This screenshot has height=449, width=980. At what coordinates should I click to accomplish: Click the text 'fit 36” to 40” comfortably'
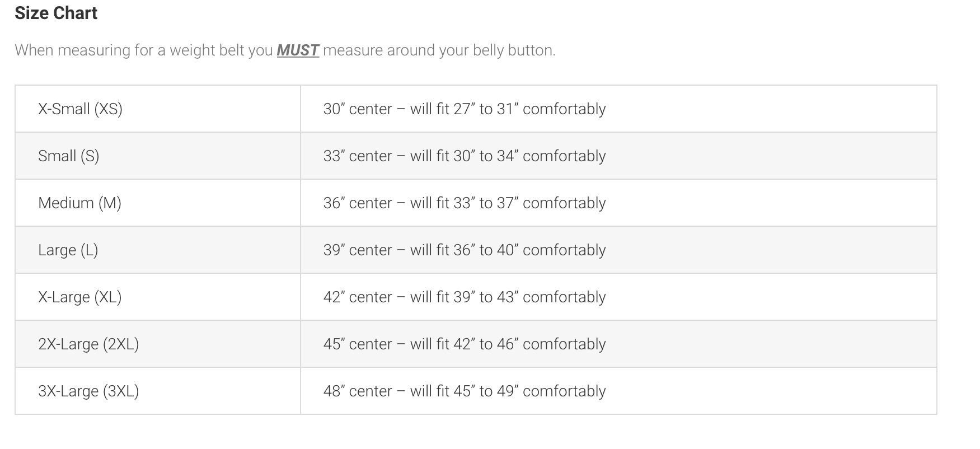pos(521,250)
